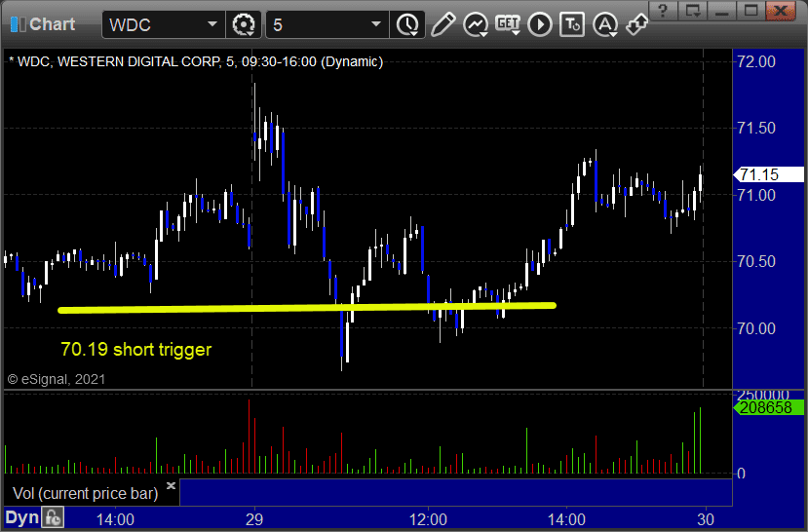This screenshot has width=808, height=532.
Task: Click the Chart window icon
Action: (x=18, y=24)
